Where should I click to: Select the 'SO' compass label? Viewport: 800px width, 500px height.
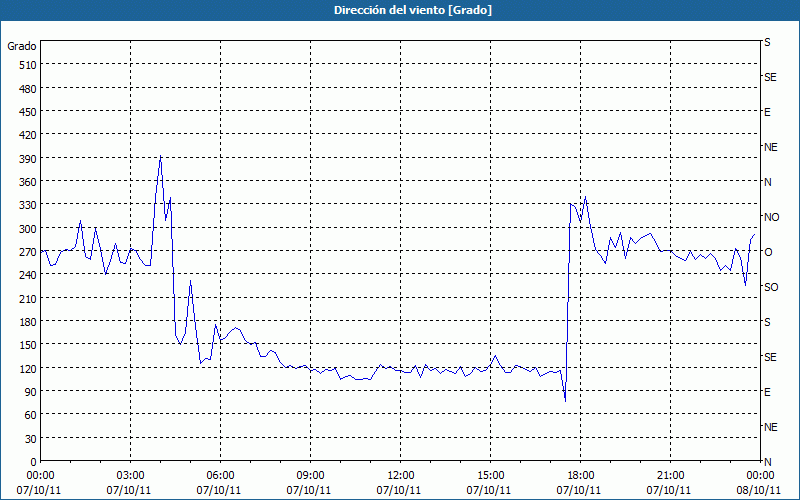pyautogui.click(x=771, y=287)
